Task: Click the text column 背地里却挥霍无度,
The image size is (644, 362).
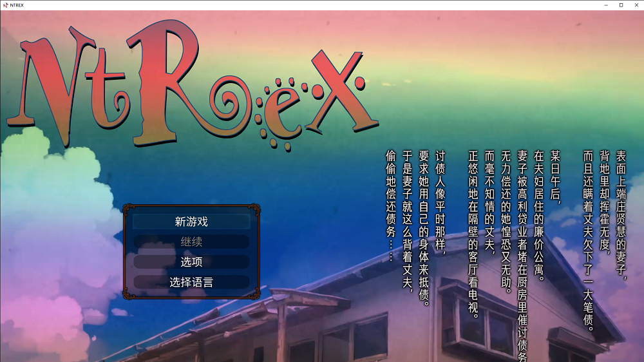Action: pyautogui.click(x=604, y=202)
